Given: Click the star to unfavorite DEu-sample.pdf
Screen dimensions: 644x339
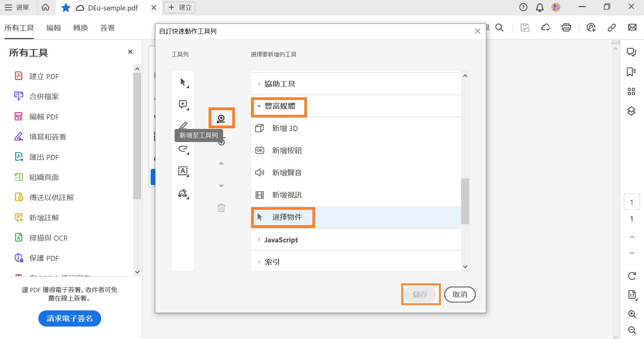Looking at the screenshot, I should click(x=65, y=7).
